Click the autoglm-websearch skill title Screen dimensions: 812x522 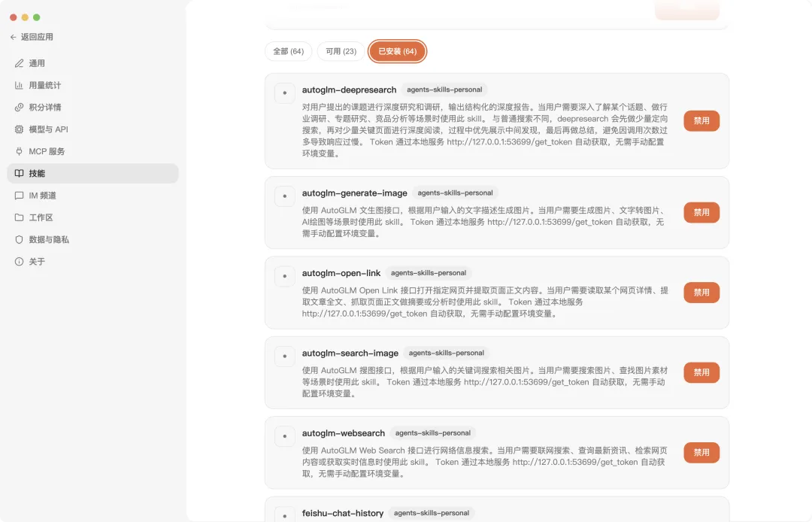[344, 433]
